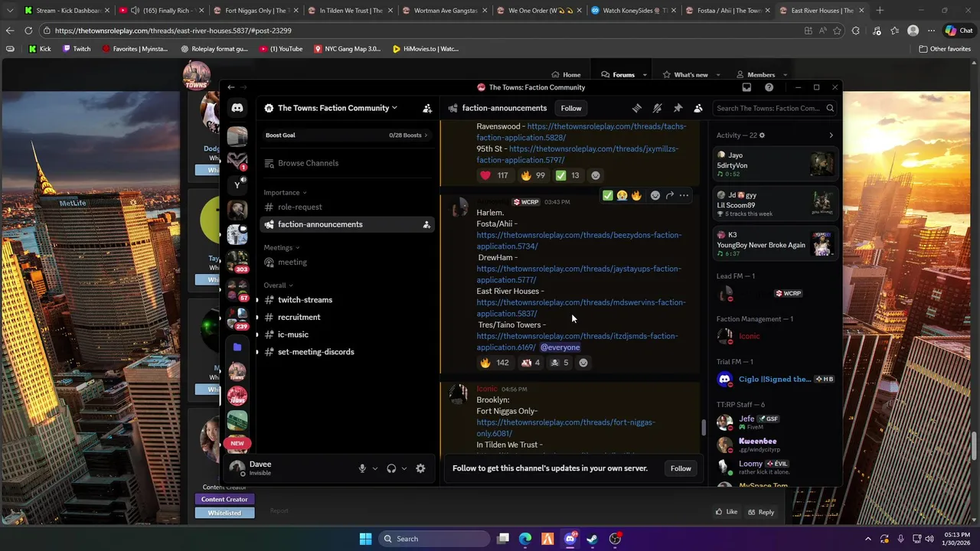Screen dimensions: 980x551
Task: Expand Forums dropdown in the forum navbar
Action: [x=645, y=75]
